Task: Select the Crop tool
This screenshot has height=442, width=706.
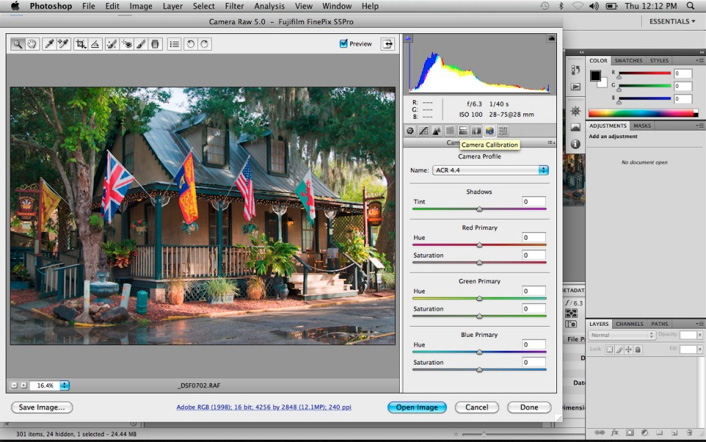Action: tap(80, 44)
